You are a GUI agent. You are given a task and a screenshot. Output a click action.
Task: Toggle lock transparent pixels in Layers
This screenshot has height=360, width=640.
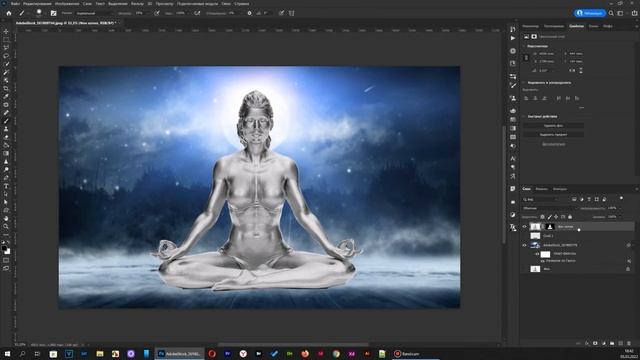[x=542, y=217]
